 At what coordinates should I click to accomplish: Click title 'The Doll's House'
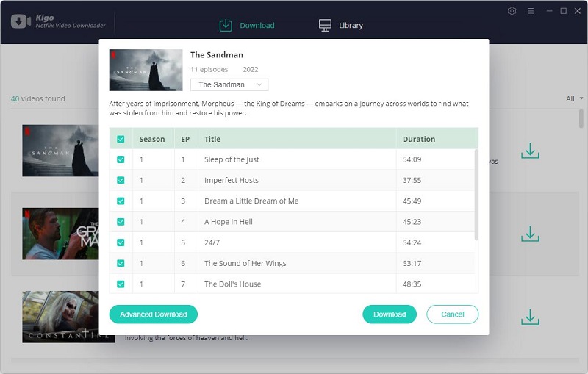point(232,284)
